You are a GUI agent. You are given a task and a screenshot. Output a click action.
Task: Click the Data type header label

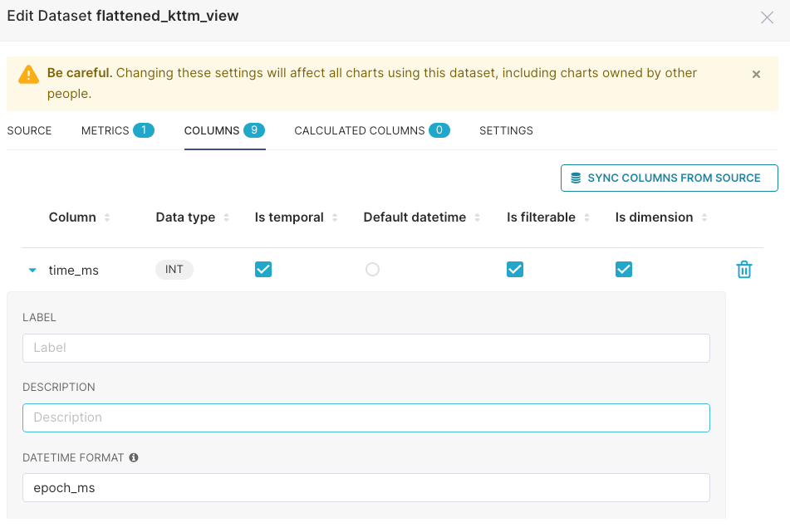coord(185,217)
